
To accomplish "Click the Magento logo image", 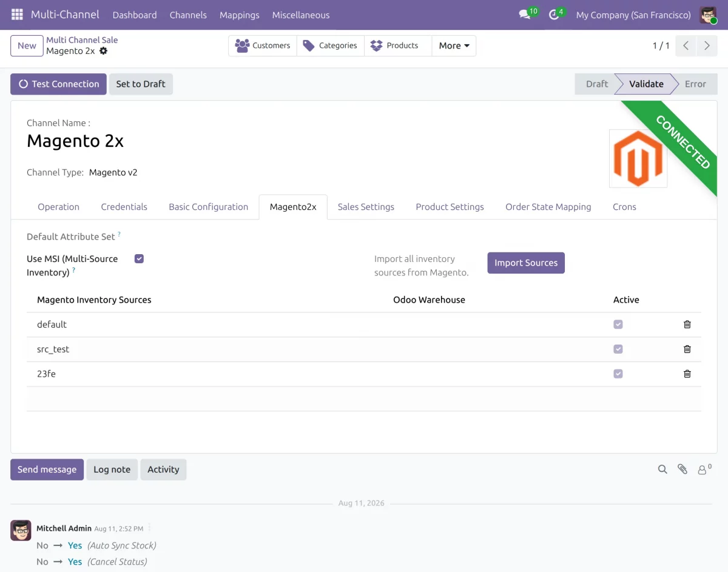I will coord(638,158).
